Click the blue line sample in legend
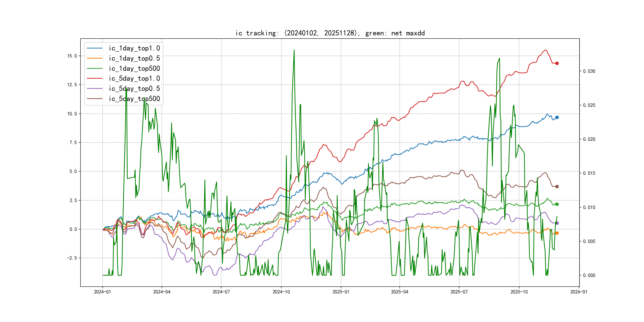Screen dimensions: 644x322 coord(94,48)
